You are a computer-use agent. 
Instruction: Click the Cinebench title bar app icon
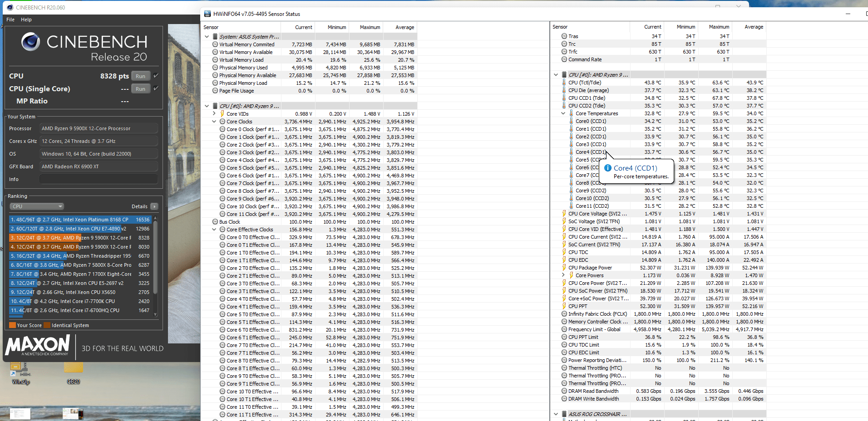click(x=10, y=7)
